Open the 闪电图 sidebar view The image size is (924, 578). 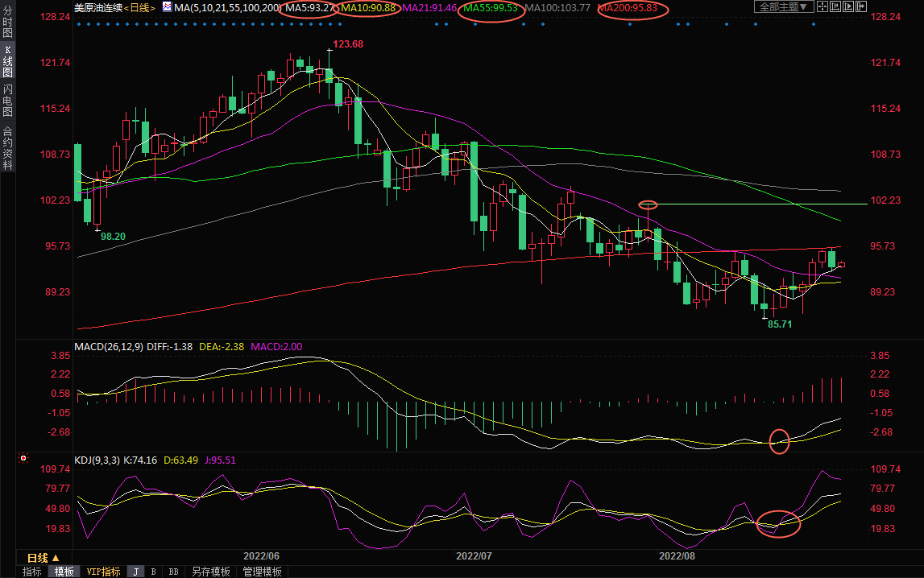coord(7,102)
